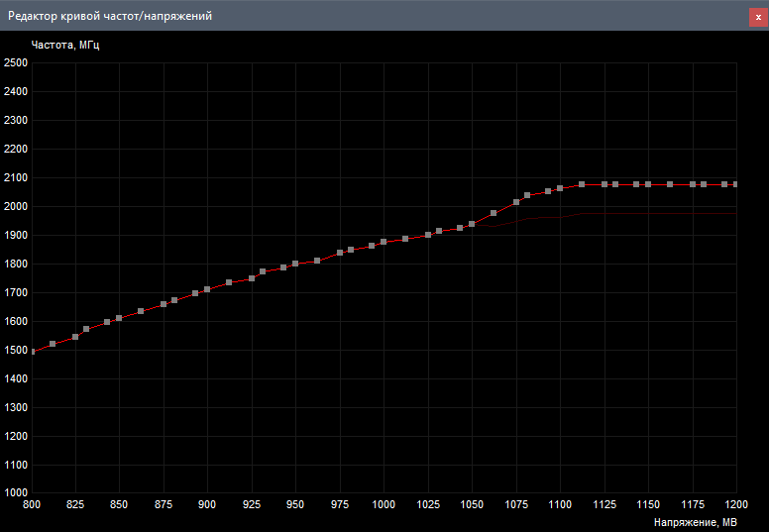This screenshot has height=532, width=769.
Task: Click the curve point at 900 mV
Action: (x=207, y=289)
